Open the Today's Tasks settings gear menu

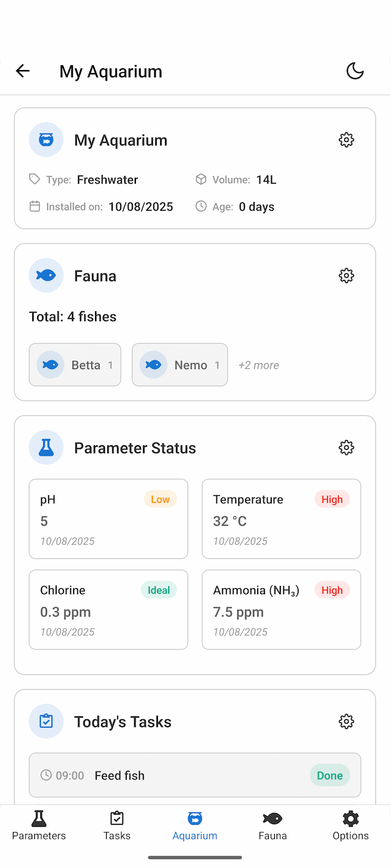[x=346, y=721]
